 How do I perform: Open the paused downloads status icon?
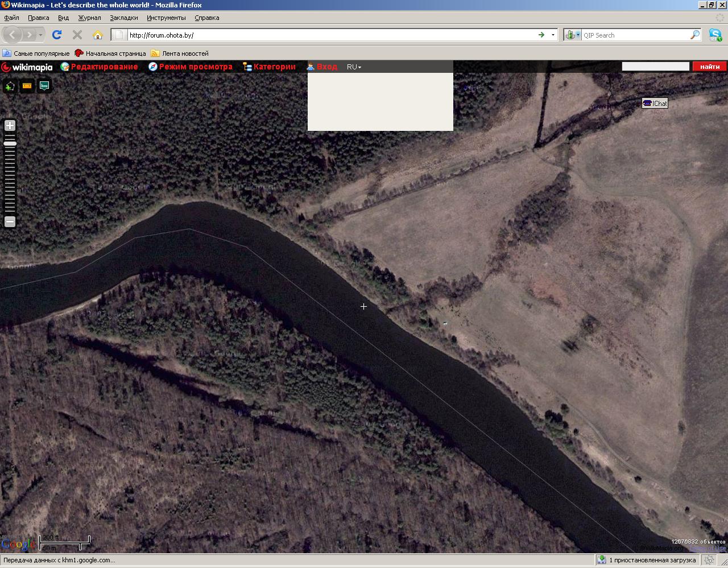point(601,560)
